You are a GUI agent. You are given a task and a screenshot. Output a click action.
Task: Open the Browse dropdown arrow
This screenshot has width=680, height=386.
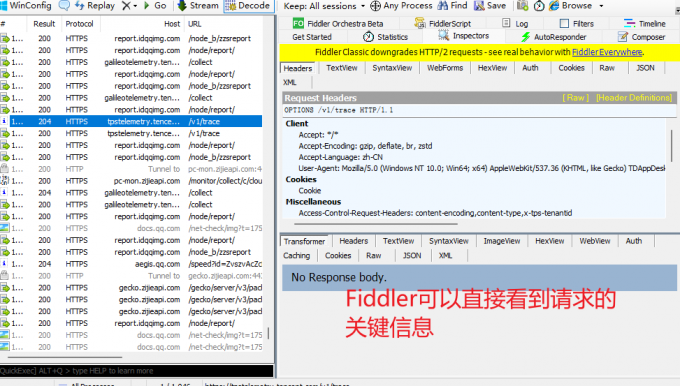click(x=601, y=6)
